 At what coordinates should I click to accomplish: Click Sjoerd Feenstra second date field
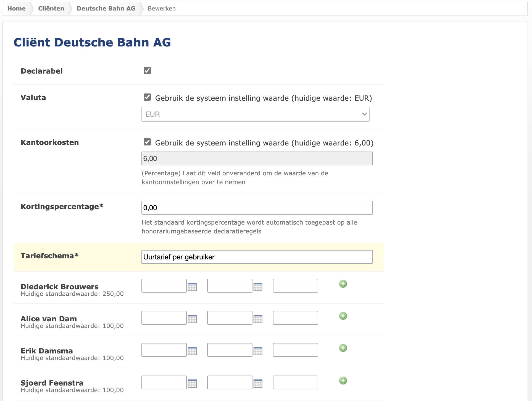[230, 382]
